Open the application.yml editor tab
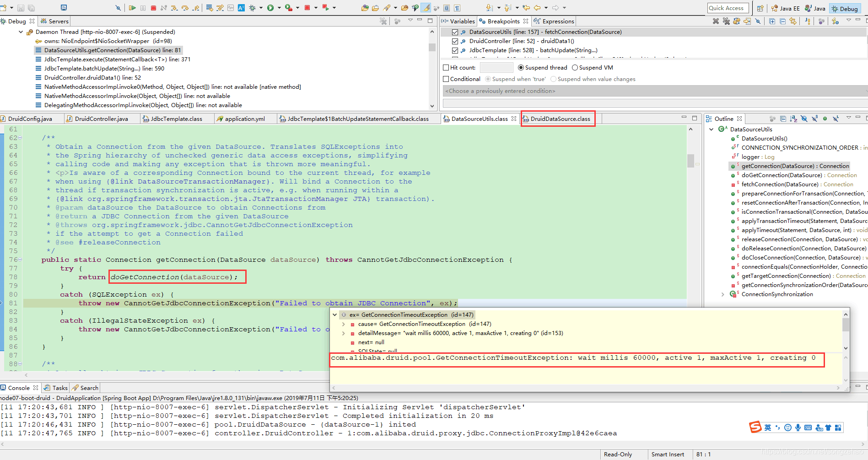868x460 pixels. (241, 119)
